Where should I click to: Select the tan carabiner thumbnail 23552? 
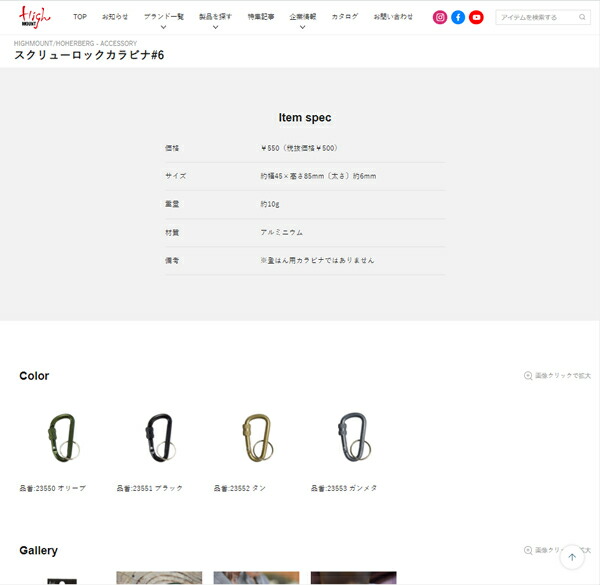pos(258,437)
